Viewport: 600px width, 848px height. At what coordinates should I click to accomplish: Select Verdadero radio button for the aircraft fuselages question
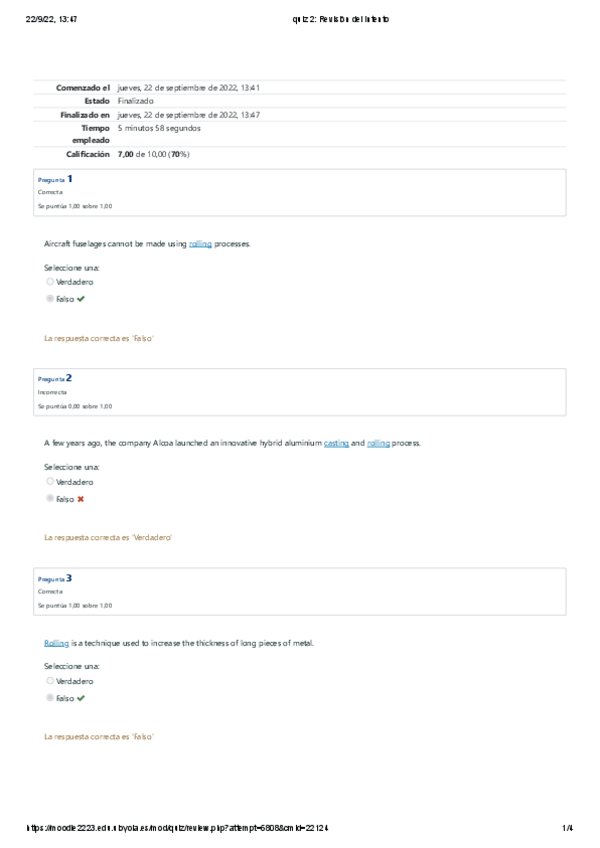50,282
